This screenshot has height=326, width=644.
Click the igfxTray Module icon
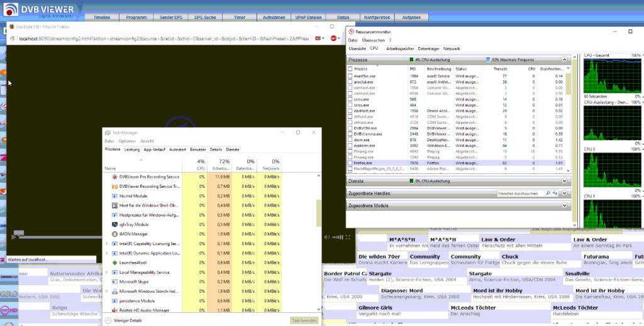coord(114,224)
